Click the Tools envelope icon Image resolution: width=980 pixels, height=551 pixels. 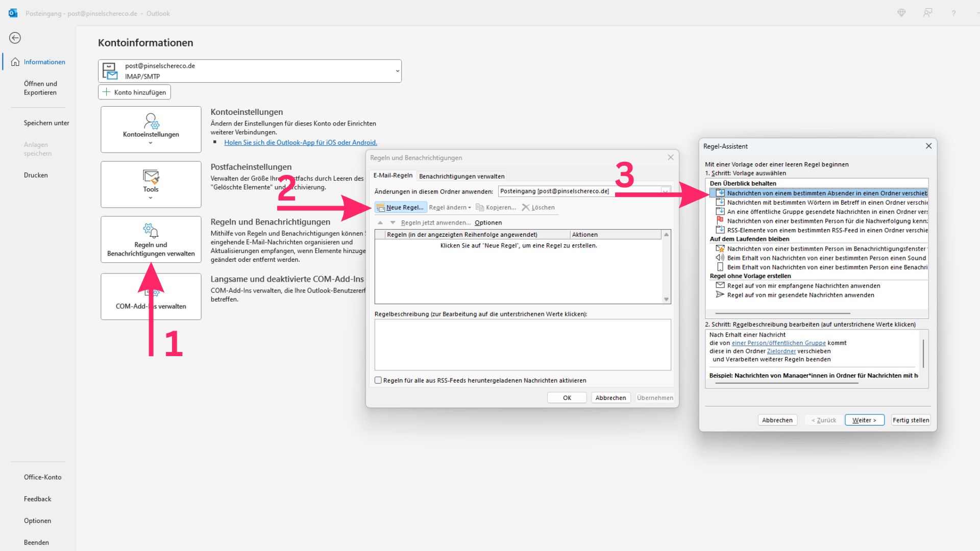pos(151,177)
